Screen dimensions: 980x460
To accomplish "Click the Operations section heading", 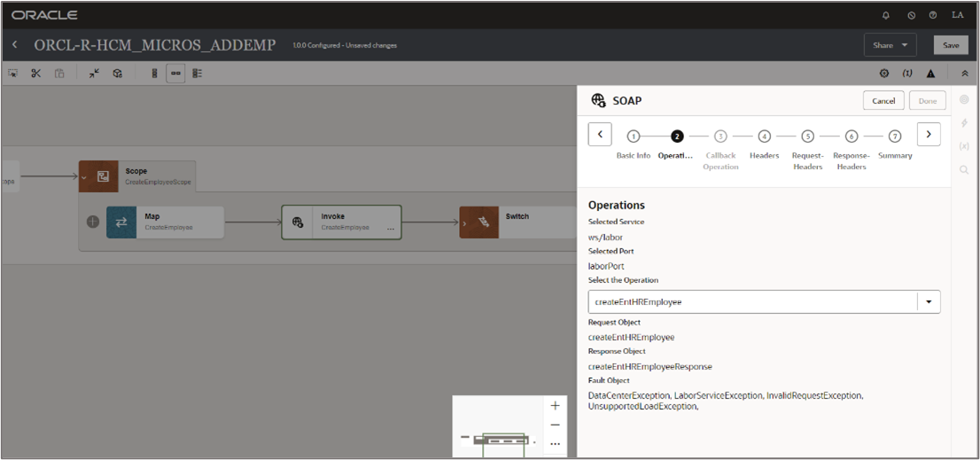I will click(616, 205).
